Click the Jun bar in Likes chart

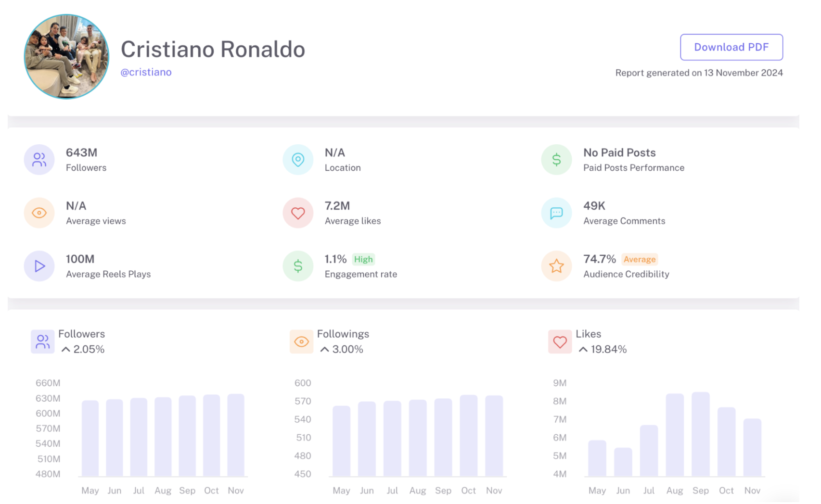(623, 462)
